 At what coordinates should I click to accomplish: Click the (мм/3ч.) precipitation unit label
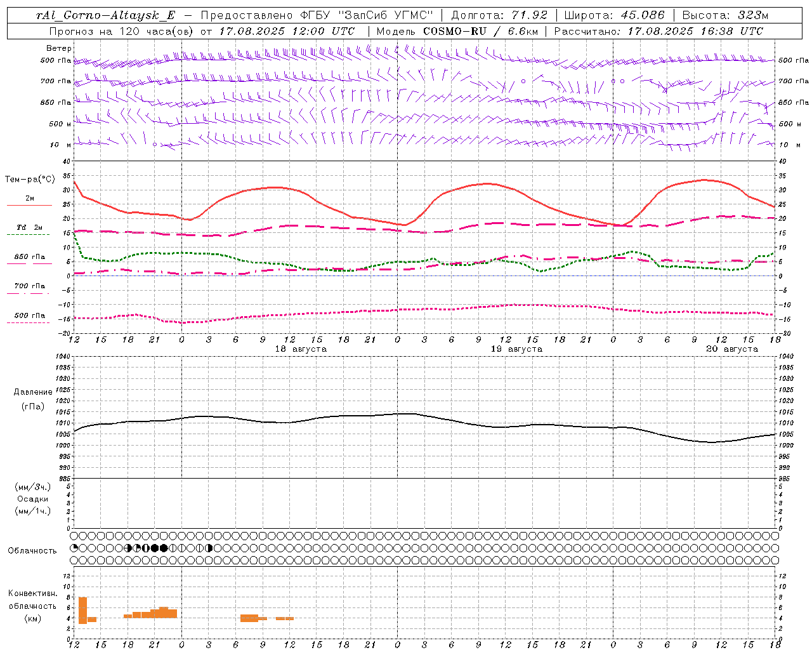tap(32, 487)
